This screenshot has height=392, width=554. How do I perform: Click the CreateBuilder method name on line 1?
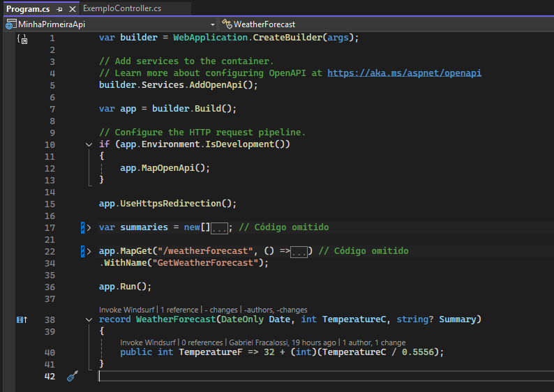(x=287, y=38)
